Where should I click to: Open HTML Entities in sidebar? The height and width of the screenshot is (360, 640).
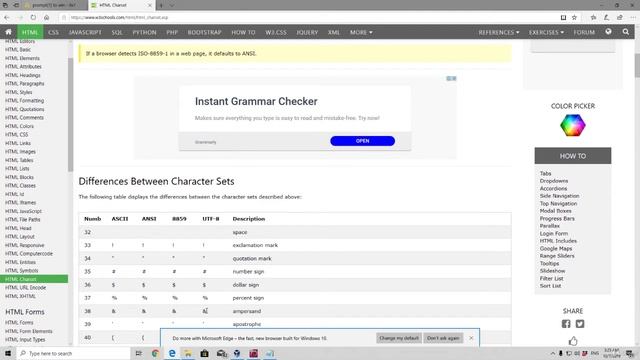coord(20,262)
